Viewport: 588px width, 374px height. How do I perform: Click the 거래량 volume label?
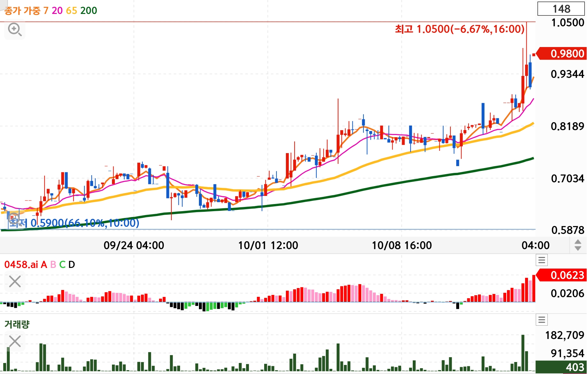(x=17, y=324)
